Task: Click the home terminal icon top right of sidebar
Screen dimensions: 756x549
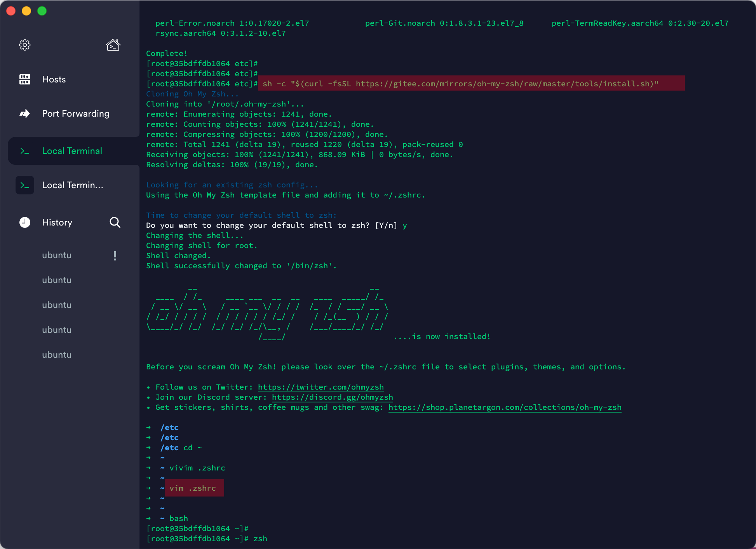Action: [113, 45]
